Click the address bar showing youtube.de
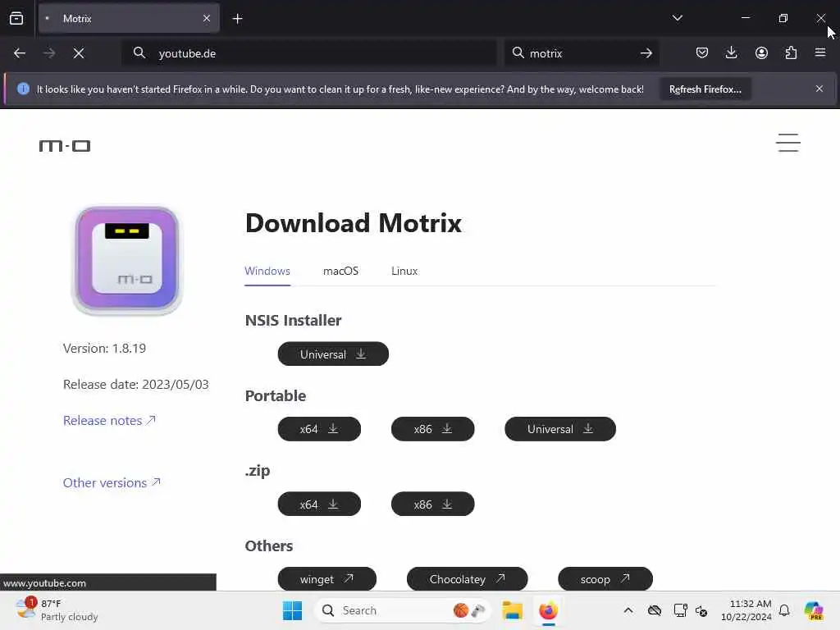 click(309, 53)
